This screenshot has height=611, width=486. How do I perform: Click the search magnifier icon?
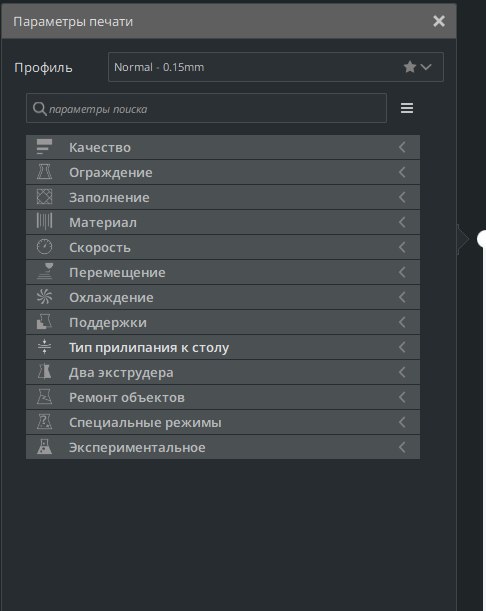click(39, 109)
